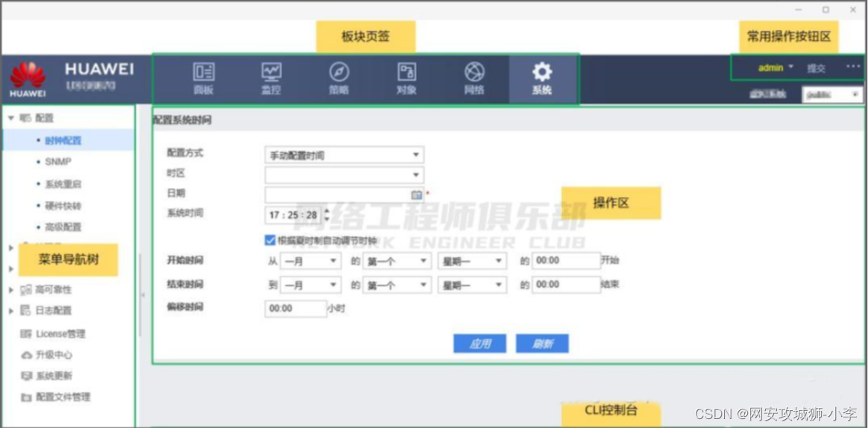Collapse the 配置 tree node

pyautogui.click(x=10, y=118)
